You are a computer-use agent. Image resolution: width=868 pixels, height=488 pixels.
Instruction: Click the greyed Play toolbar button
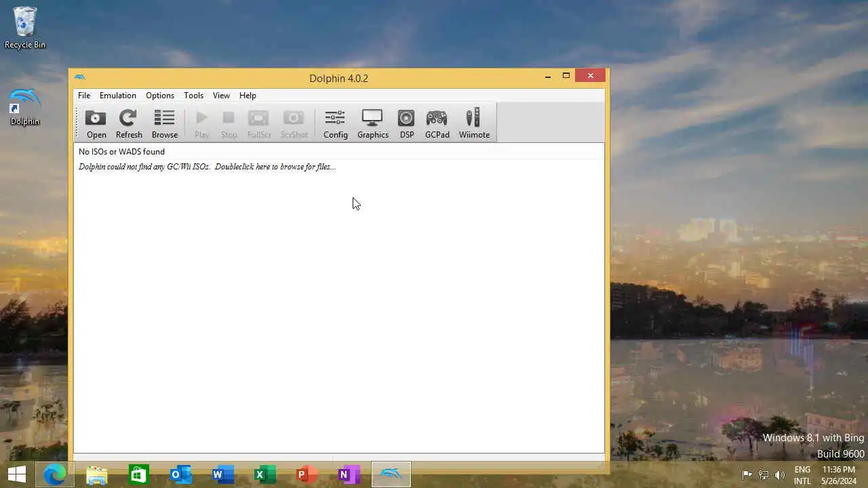point(201,124)
